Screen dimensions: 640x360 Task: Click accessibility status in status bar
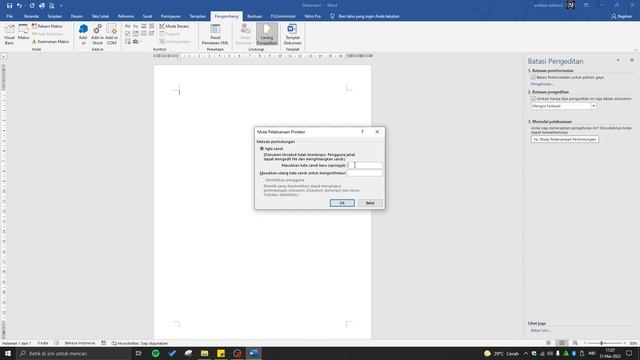point(139,343)
